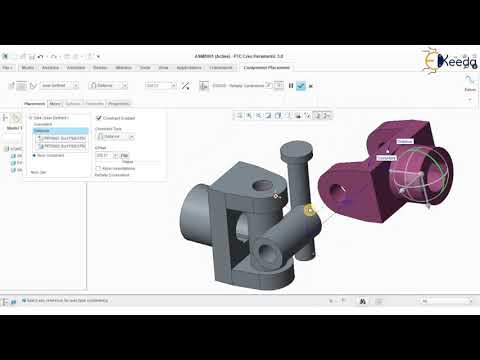Open Display Style options in graphics toolbar
The width and height of the screenshot is (480, 360).
(x=278, y=116)
